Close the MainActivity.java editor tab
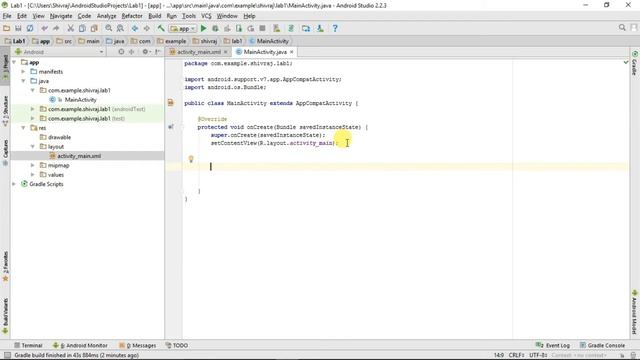The width and height of the screenshot is (640, 360). click(291, 52)
